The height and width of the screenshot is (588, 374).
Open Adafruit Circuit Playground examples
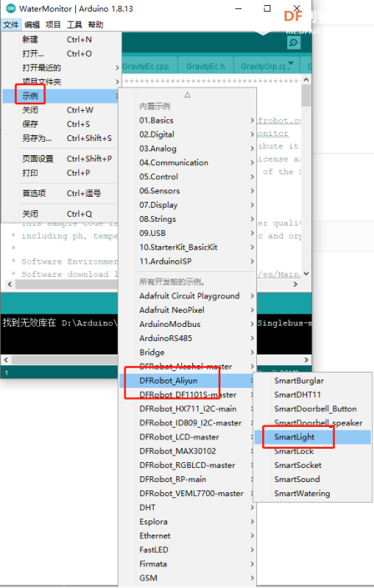(x=188, y=296)
